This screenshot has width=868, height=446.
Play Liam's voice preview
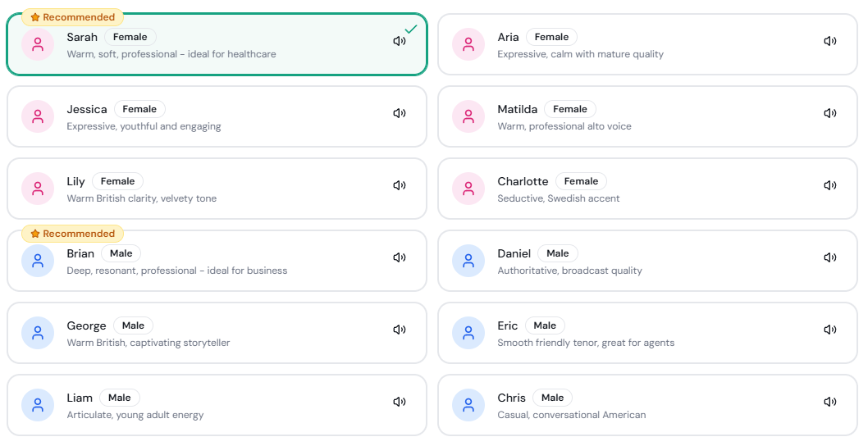coord(400,402)
